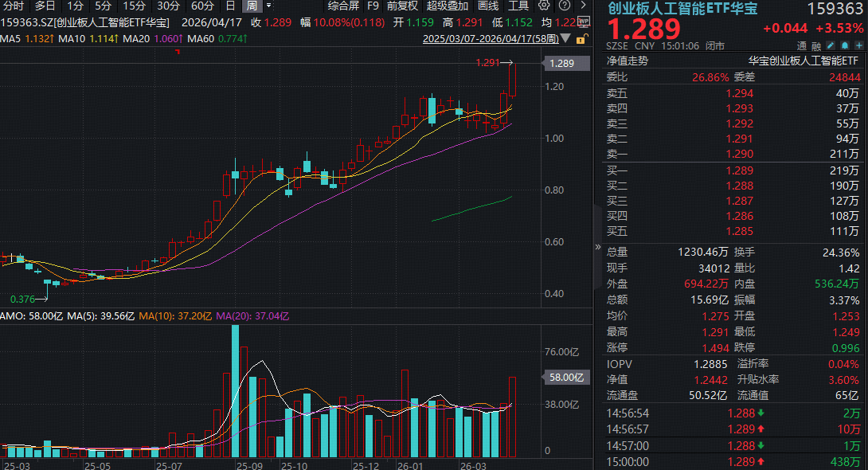Switch to the 分时 chart tab

pos(12,6)
